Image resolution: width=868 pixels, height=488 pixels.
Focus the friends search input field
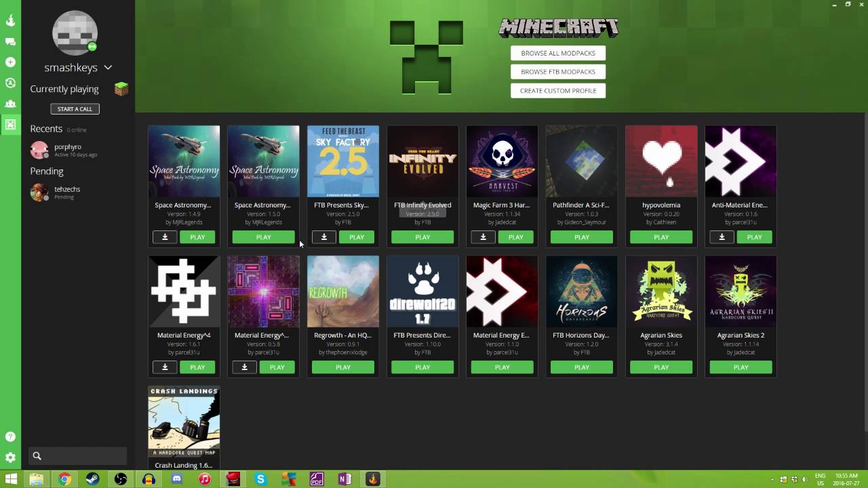[77, 456]
